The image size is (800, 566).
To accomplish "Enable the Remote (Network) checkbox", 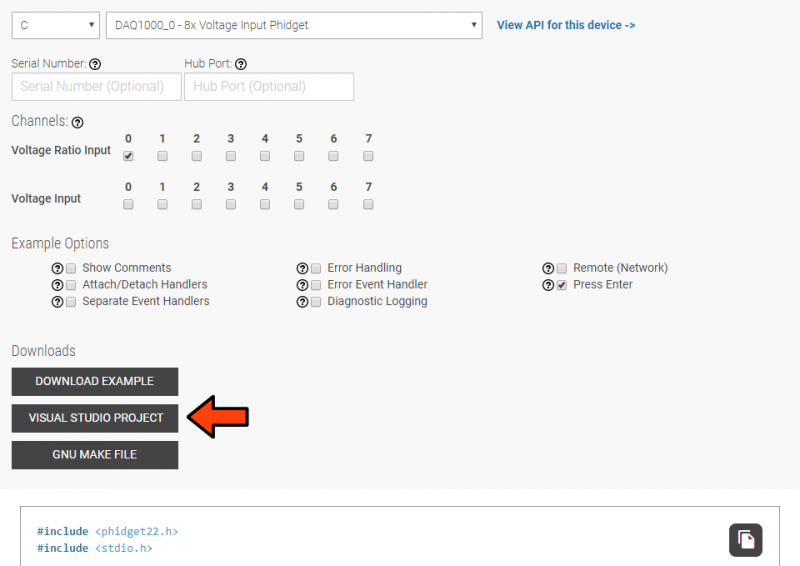I will pos(562,268).
